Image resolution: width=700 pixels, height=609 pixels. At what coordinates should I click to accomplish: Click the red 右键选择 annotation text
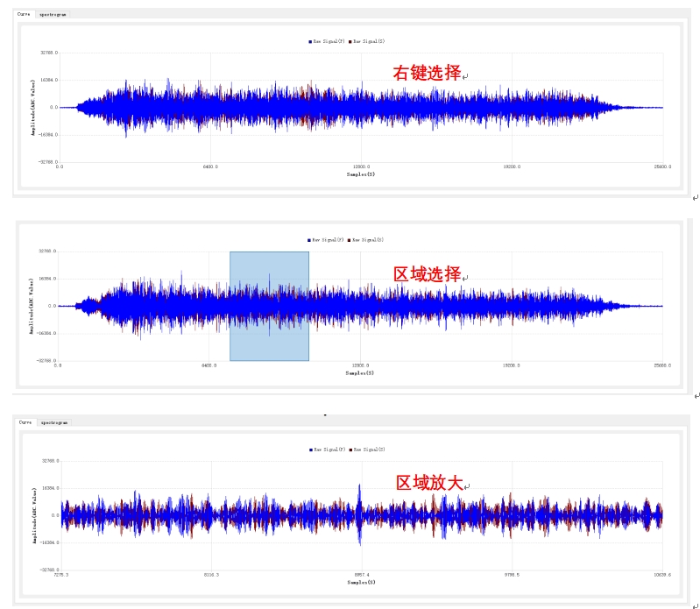click(x=427, y=74)
